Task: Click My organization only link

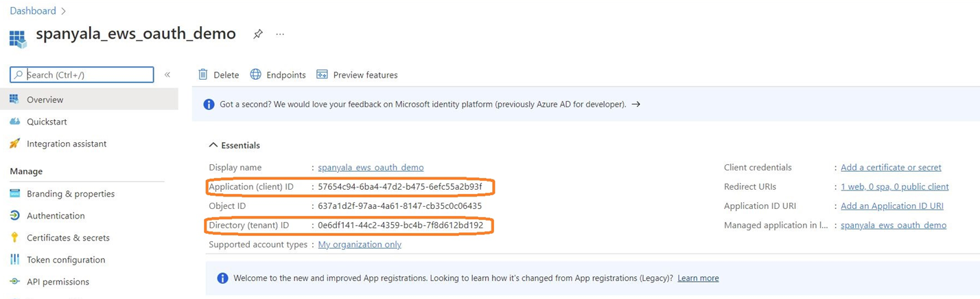Action: (x=360, y=245)
